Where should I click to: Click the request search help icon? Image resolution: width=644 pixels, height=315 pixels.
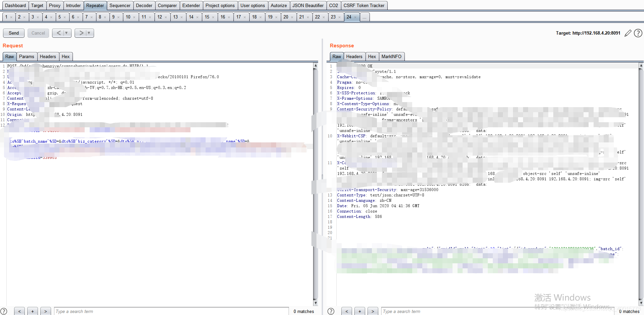[4, 311]
